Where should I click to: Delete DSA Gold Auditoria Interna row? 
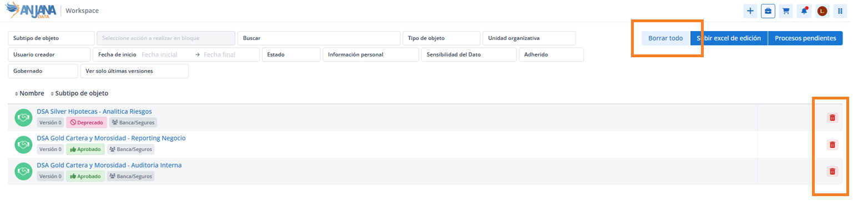pyautogui.click(x=832, y=171)
